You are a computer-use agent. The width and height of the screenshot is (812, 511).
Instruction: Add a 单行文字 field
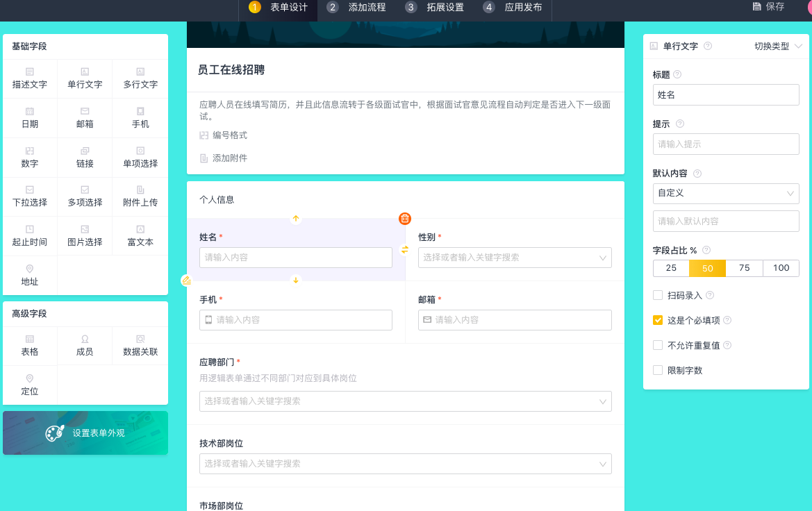coord(85,78)
